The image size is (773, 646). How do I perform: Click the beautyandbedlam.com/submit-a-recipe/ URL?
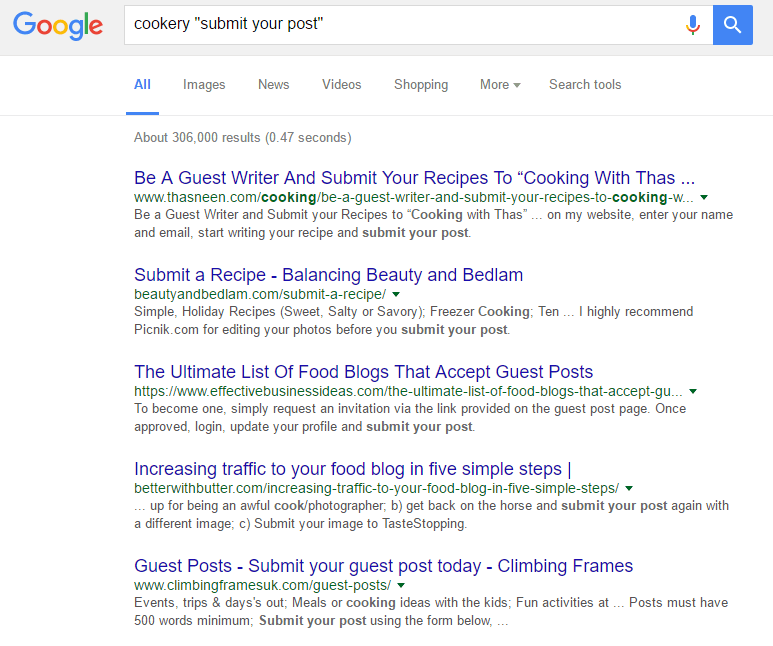[260, 294]
